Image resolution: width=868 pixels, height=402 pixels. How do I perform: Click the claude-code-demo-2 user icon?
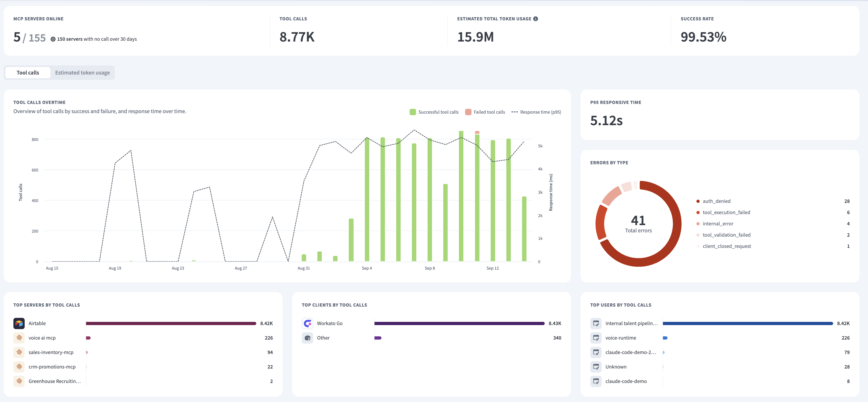click(x=596, y=352)
